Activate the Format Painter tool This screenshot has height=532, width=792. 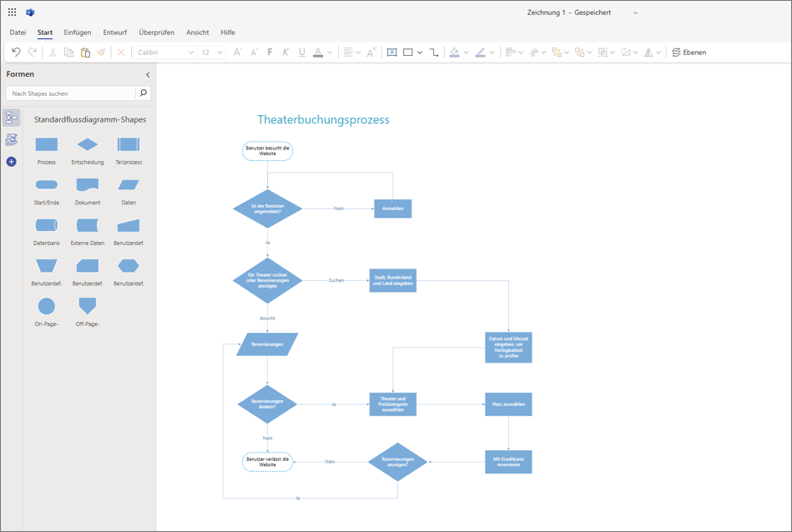pos(102,52)
